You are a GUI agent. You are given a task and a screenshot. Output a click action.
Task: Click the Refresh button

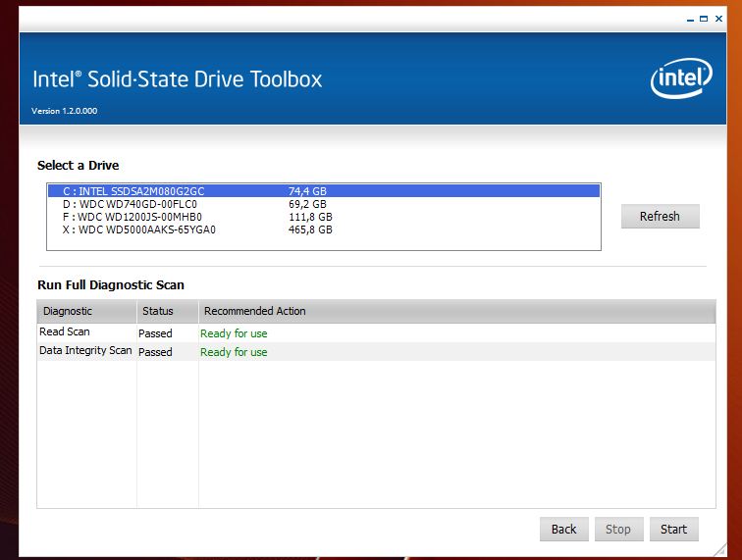tap(660, 216)
